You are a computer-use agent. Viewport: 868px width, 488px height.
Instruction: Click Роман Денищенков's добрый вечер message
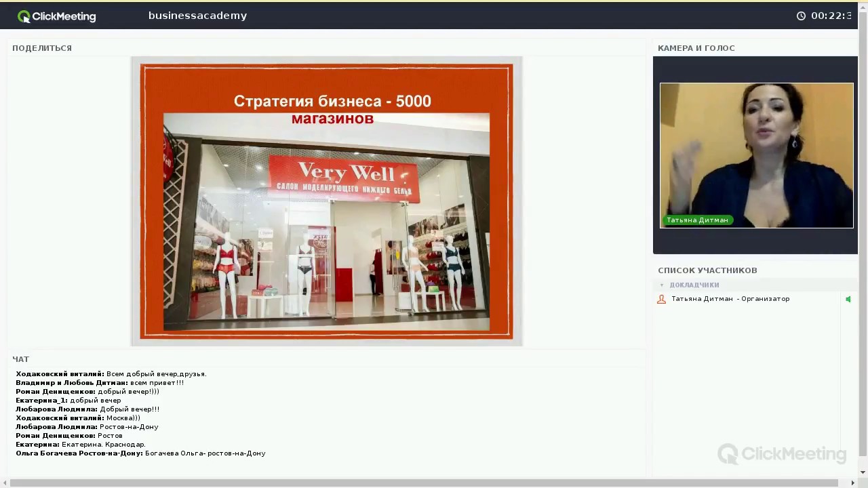(x=87, y=392)
